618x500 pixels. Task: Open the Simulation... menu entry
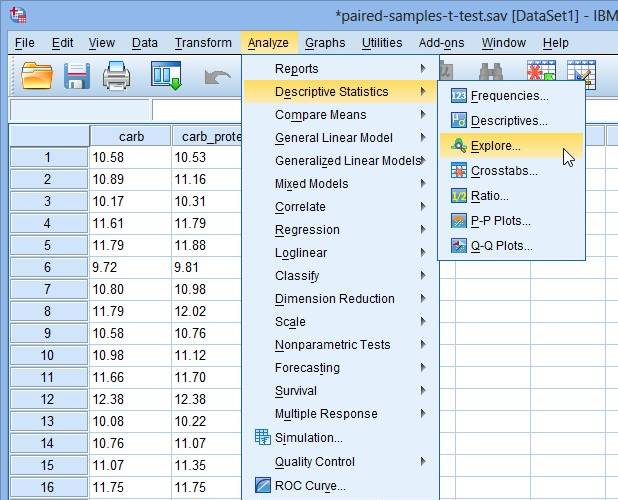(x=308, y=438)
